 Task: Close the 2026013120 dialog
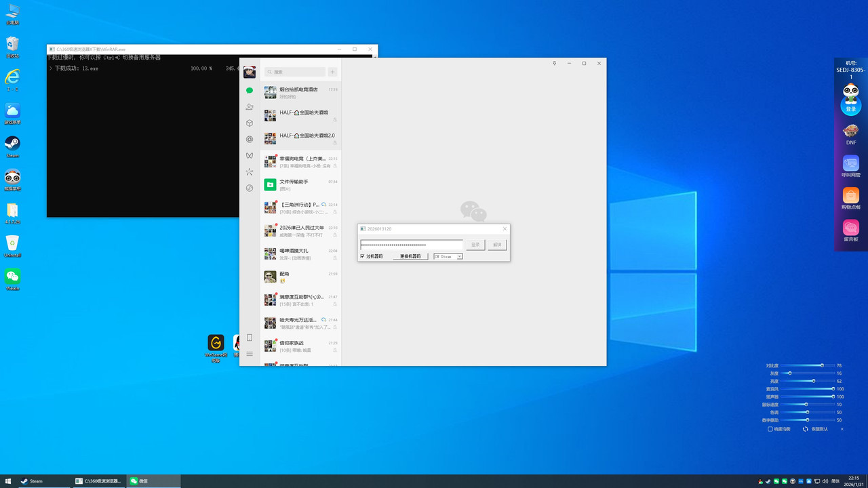pyautogui.click(x=505, y=229)
